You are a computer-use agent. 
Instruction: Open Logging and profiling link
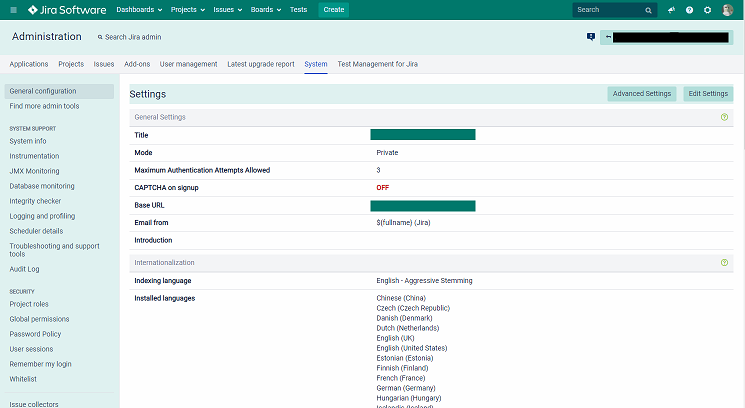pos(42,216)
